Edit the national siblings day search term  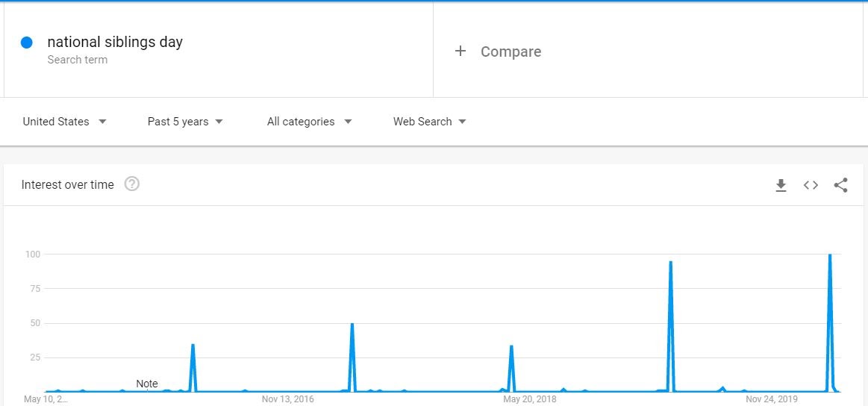pos(115,42)
